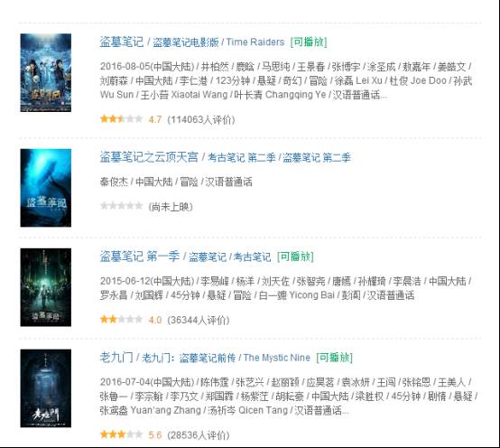Screen dimensions: 500x448
Task: Click the 4.0 rating star icons
Action: [121, 319]
